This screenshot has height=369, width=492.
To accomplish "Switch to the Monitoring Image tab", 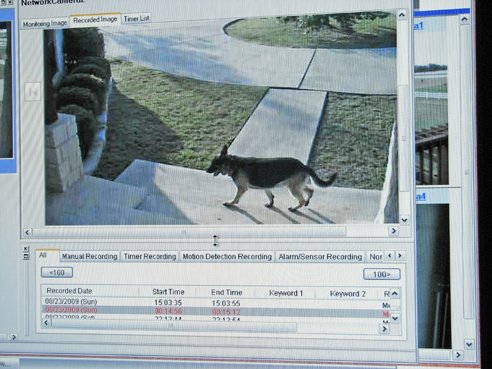I will pos(45,23).
